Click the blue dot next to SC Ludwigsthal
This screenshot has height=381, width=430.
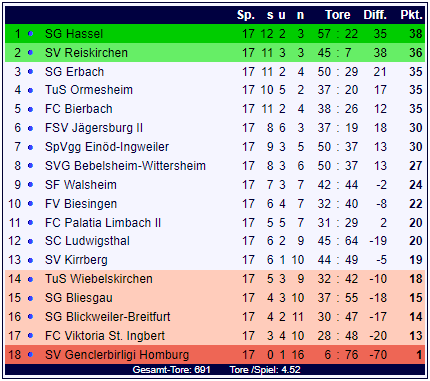30,241
